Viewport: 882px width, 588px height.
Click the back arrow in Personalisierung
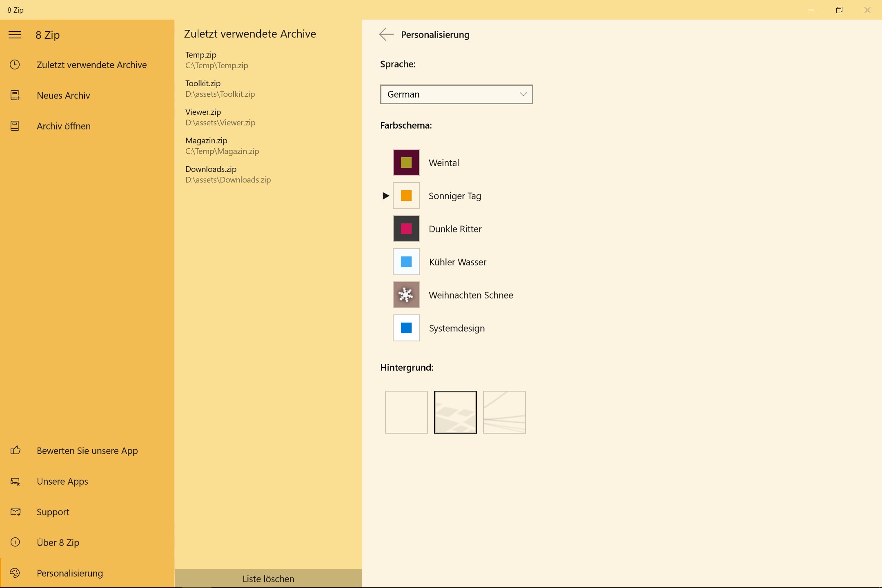tap(386, 34)
